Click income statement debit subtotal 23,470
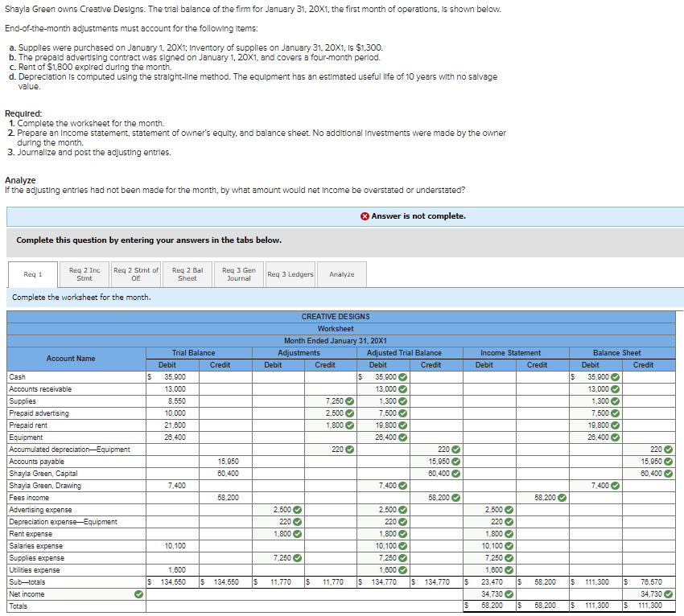This screenshot has height=616, width=684. [x=489, y=582]
